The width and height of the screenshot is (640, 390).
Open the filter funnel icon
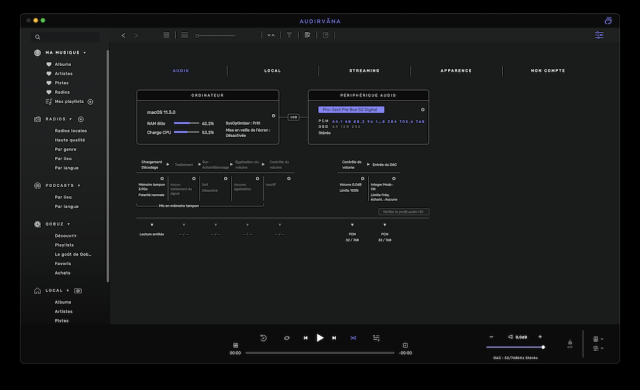click(x=289, y=35)
